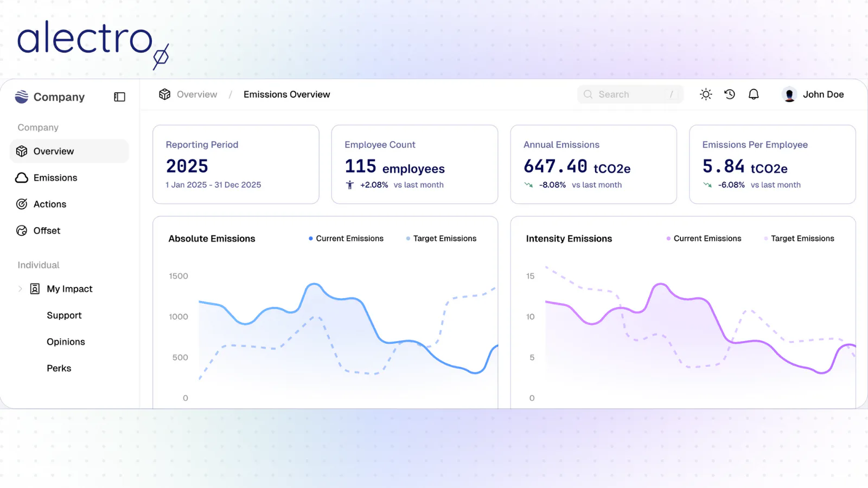Click the breadcrumb cube icon
868x488 pixels.
pyautogui.click(x=164, y=94)
